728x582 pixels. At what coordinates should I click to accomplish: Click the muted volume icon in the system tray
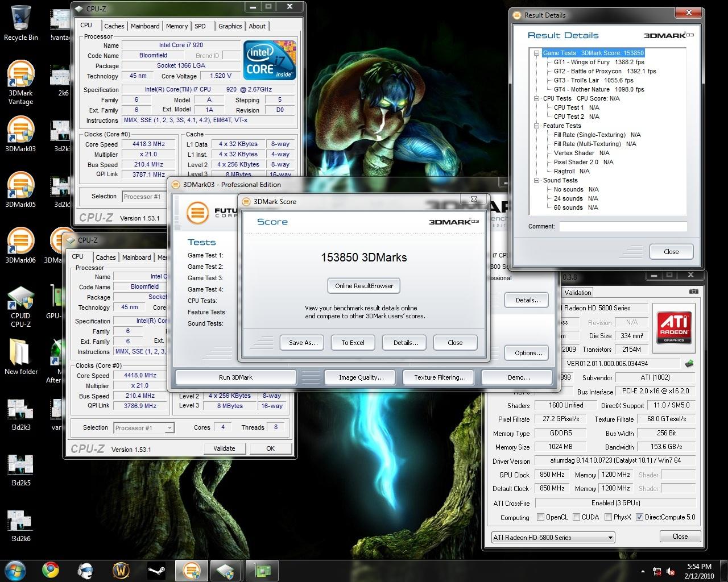(671, 571)
